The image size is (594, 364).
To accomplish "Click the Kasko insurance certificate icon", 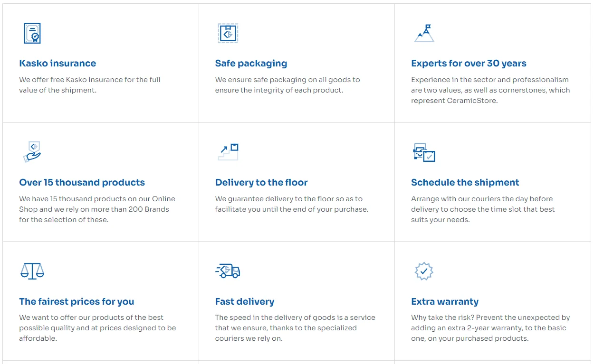I will 32,33.
